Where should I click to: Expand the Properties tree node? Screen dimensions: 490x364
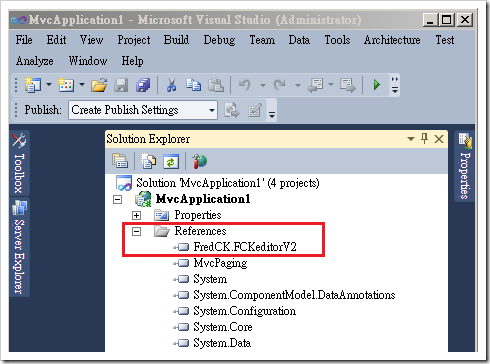pyautogui.click(x=136, y=215)
